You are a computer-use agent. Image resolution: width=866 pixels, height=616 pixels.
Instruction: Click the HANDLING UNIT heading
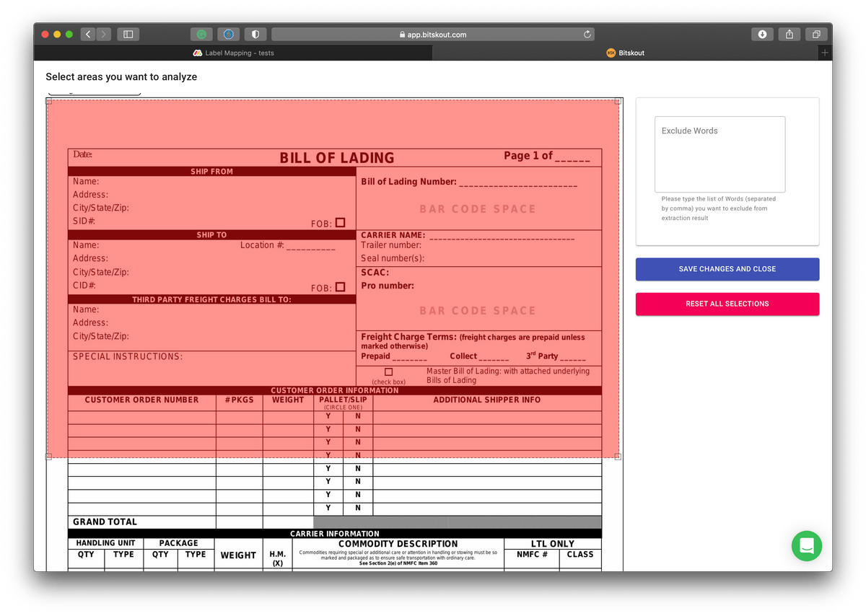105,543
